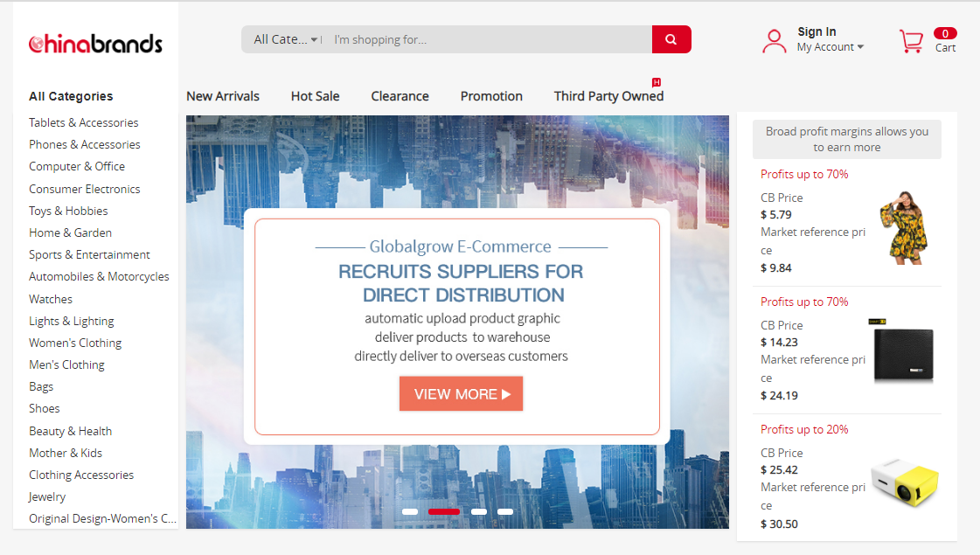Click the VIEW MORE banner button
Viewport: 980px width, 555px height.
pyautogui.click(x=462, y=394)
